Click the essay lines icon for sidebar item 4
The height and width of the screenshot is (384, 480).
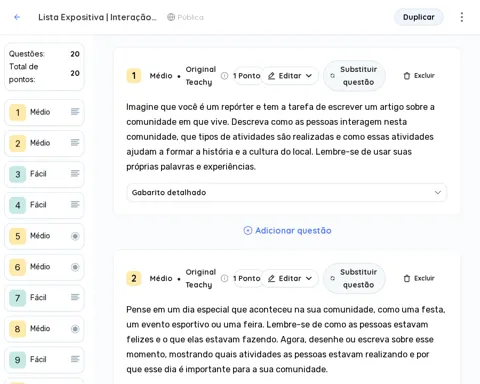[75, 204]
